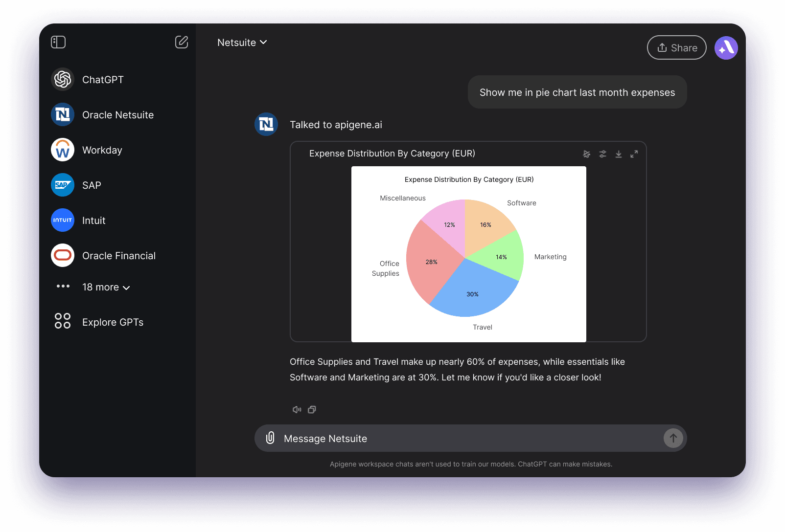Expand the chart to fullscreen

point(634,154)
